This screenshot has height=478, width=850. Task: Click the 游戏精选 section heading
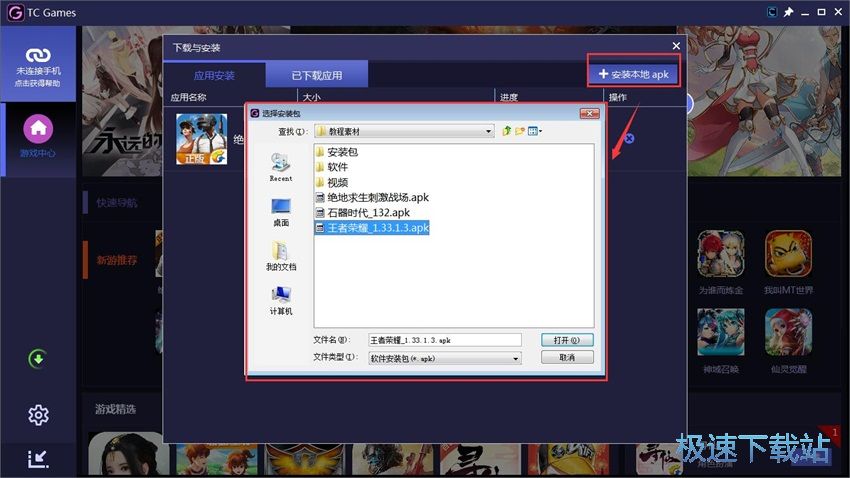(x=115, y=409)
